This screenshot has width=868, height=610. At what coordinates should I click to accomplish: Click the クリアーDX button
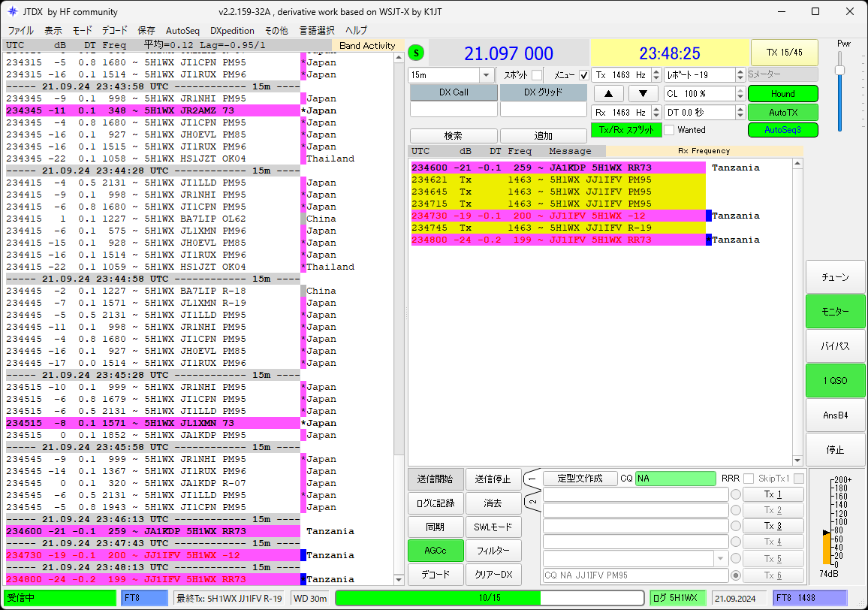493,575
